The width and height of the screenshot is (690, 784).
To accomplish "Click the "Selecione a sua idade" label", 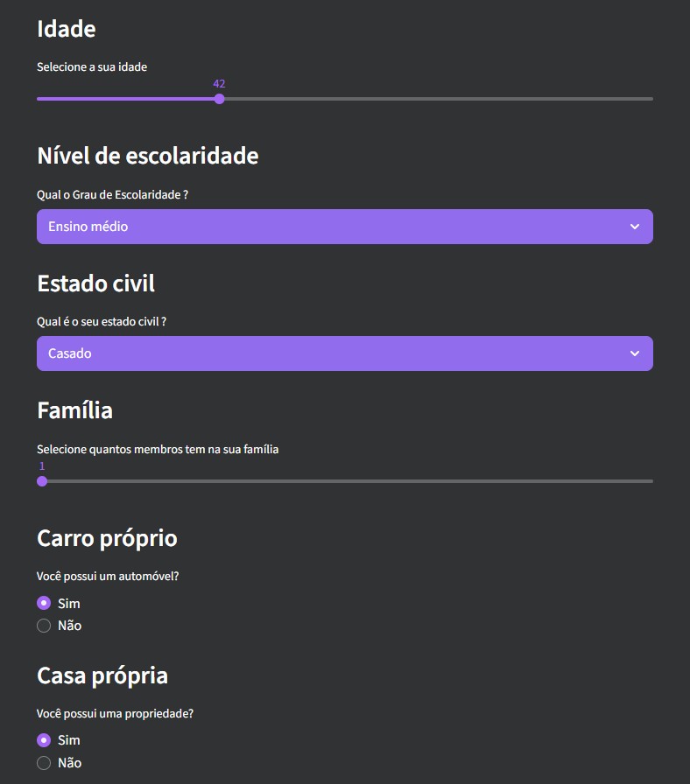I will [x=92, y=66].
